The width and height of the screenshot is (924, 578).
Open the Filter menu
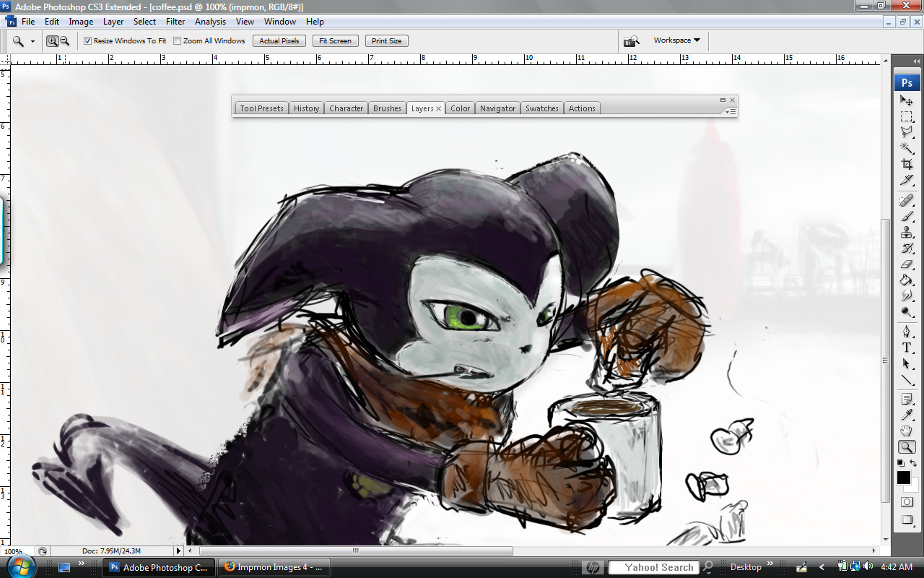(175, 22)
